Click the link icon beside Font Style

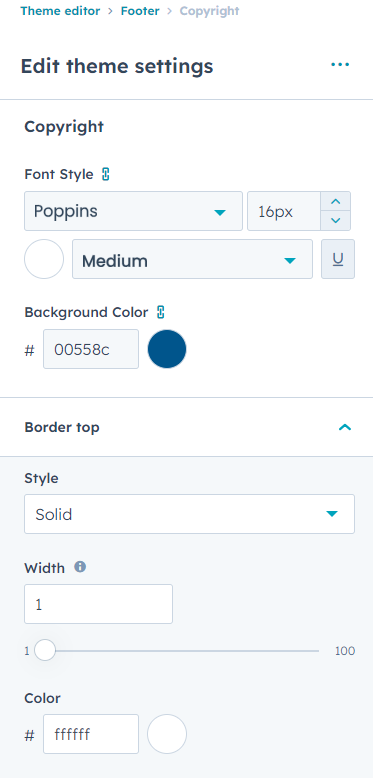click(x=106, y=174)
